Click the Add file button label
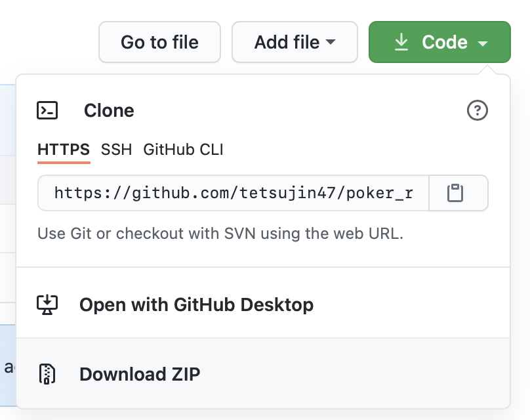Viewport: 530px width, 420px height. [x=287, y=42]
